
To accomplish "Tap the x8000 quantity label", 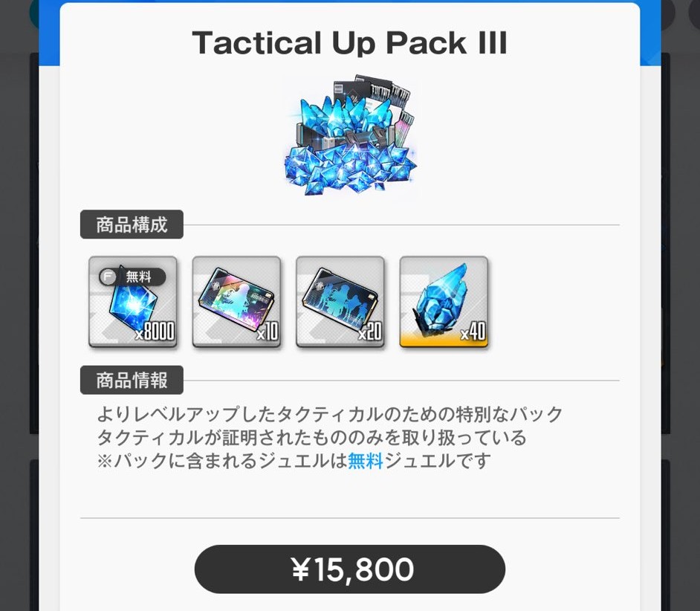I will click(155, 331).
